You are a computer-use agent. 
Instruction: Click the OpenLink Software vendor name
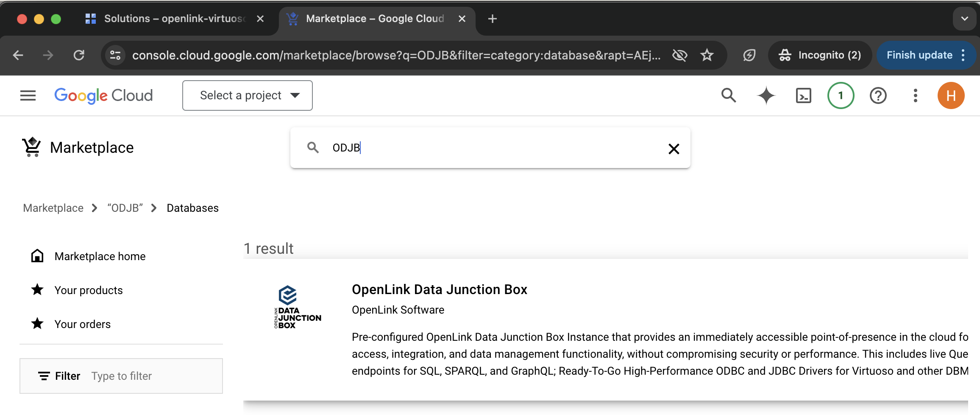coord(398,310)
